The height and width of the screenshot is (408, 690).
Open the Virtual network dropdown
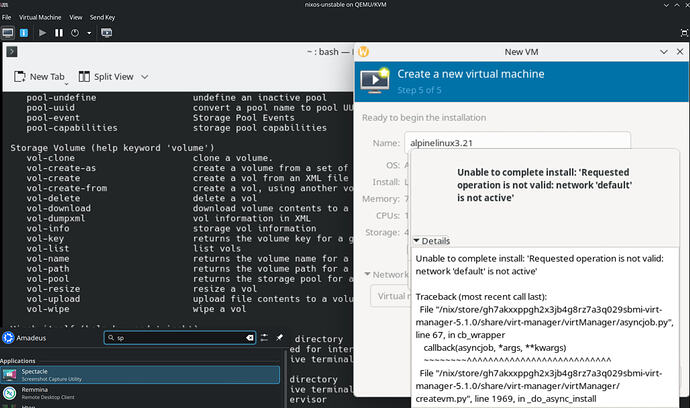point(391,296)
